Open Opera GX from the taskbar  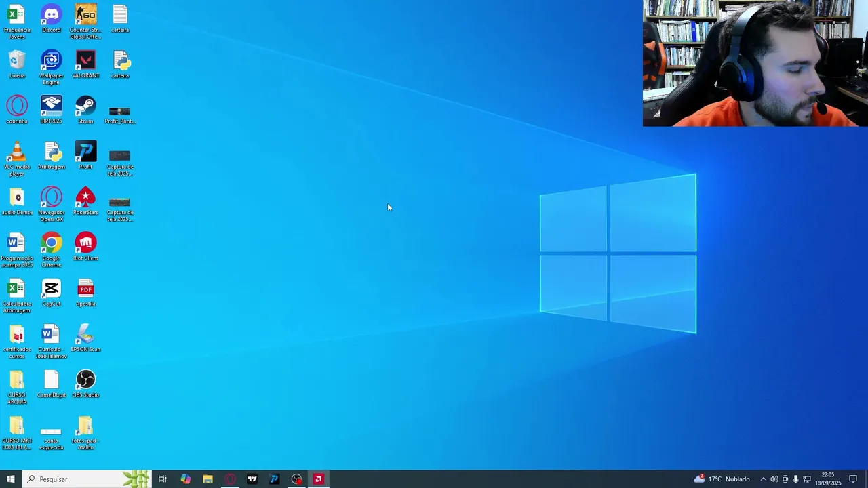(x=230, y=479)
